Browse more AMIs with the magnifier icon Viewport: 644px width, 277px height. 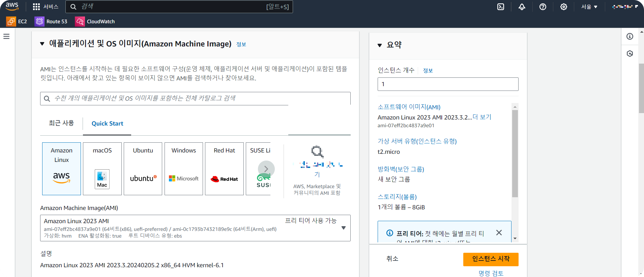pyautogui.click(x=317, y=152)
